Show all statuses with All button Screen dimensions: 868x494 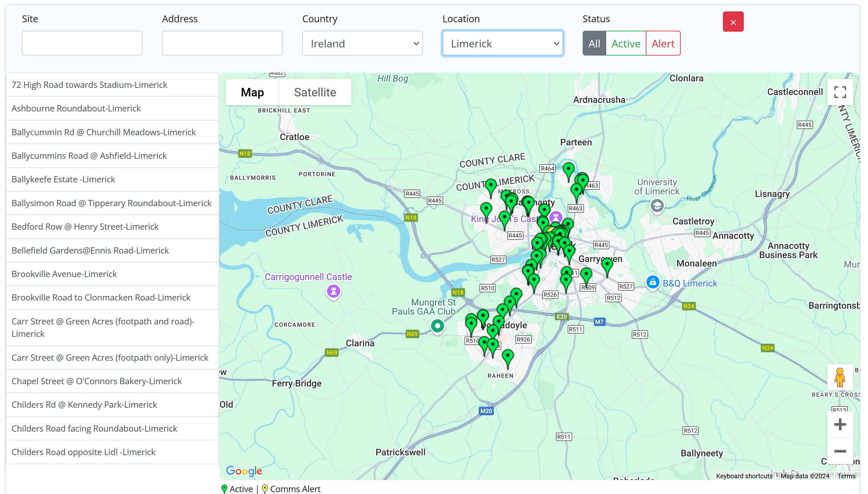click(x=594, y=43)
